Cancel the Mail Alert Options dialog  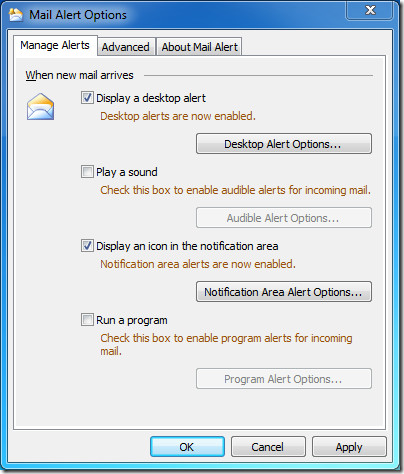tap(268, 447)
